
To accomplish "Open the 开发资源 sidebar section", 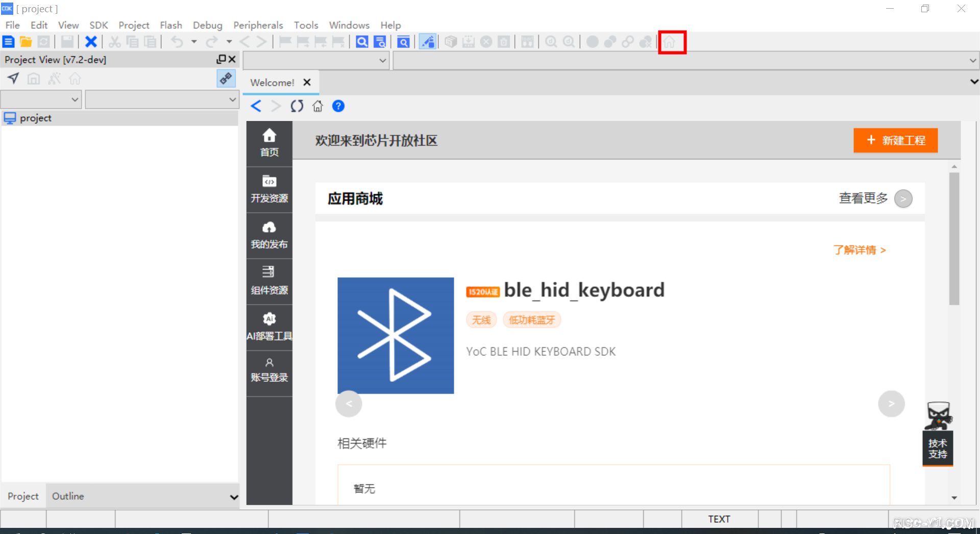I will click(x=269, y=189).
